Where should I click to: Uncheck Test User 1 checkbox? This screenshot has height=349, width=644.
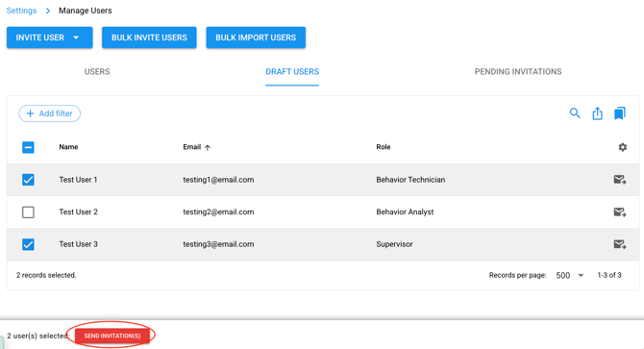[28, 180]
